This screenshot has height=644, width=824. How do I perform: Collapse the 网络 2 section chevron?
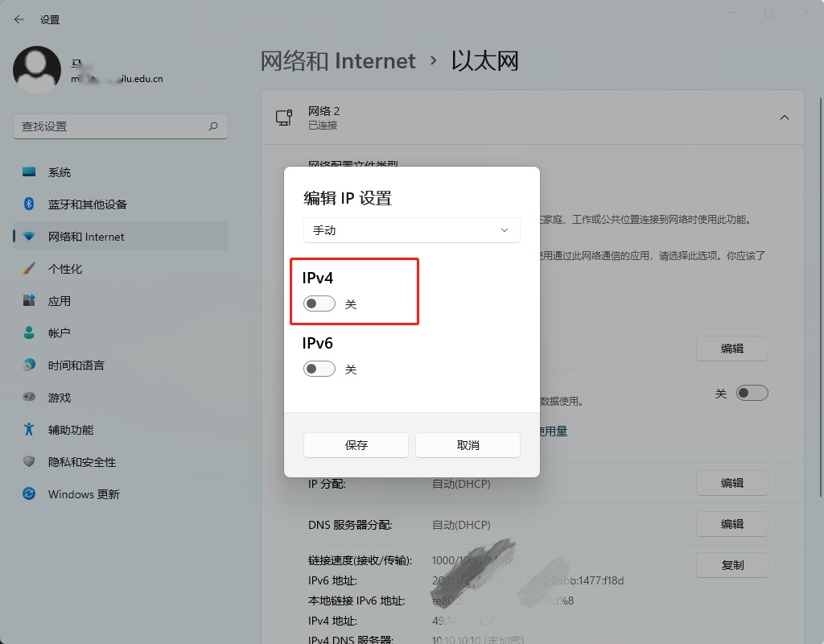click(x=784, y=118)
